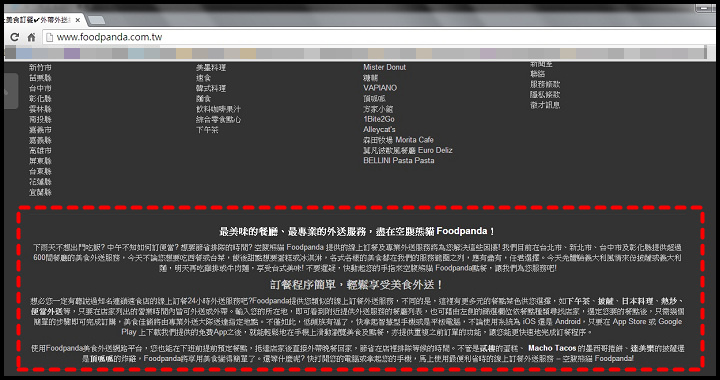Image resolution: width=720 pixels, height=380 pixels.
Task: Click heading 最美味的餐廳、最專業的外送服務
Action: coord(357,231)
